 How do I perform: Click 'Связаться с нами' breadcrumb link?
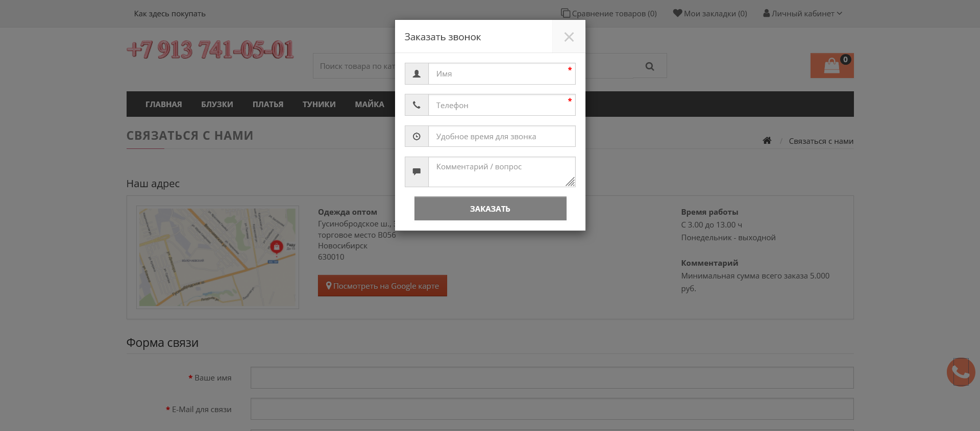point(821,141)
